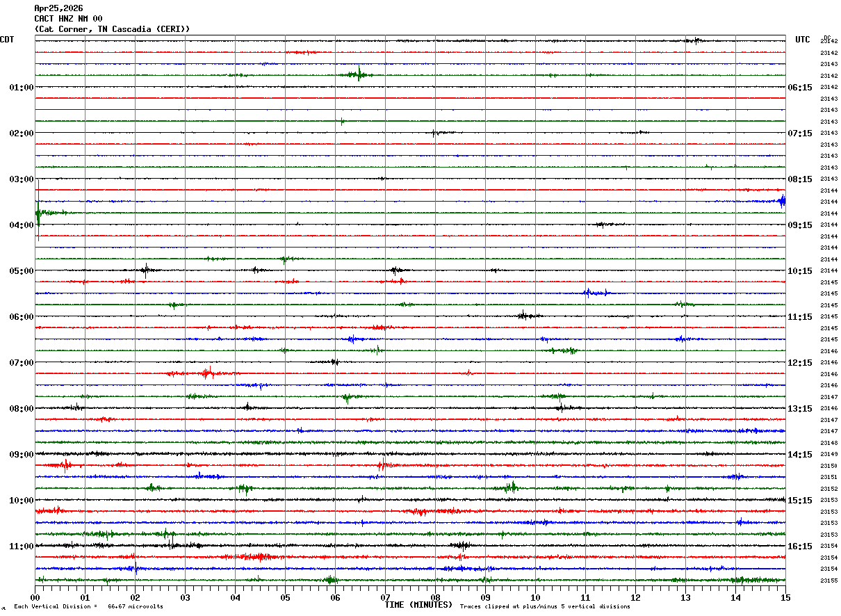
Task: Click the '03' minute tick on time axis
Action: pos(185,597)
